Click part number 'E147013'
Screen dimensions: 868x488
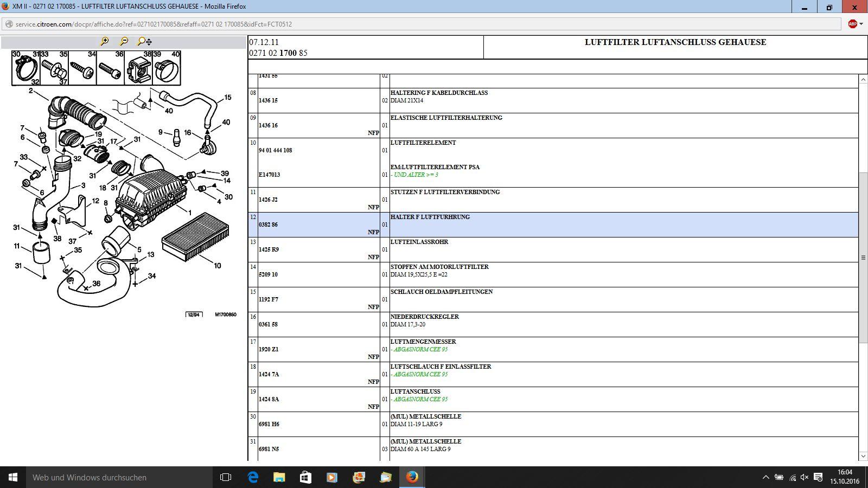pos(269,175)
